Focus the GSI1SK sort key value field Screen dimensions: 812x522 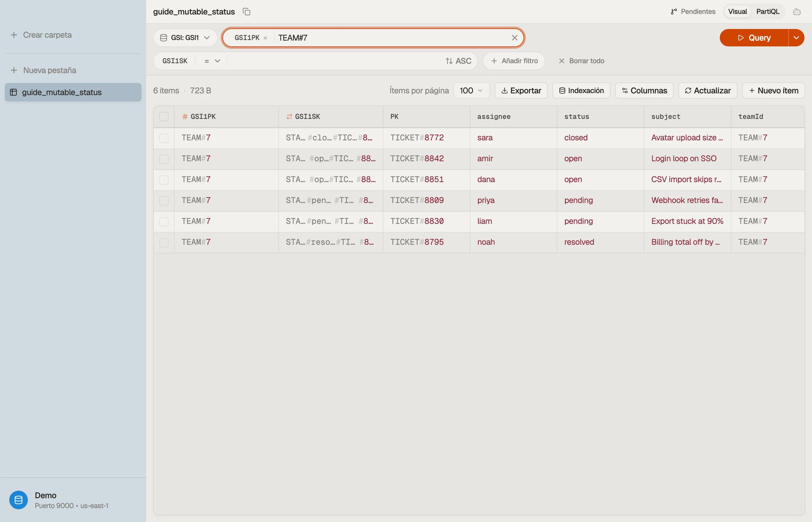click(x=334, y=61)
